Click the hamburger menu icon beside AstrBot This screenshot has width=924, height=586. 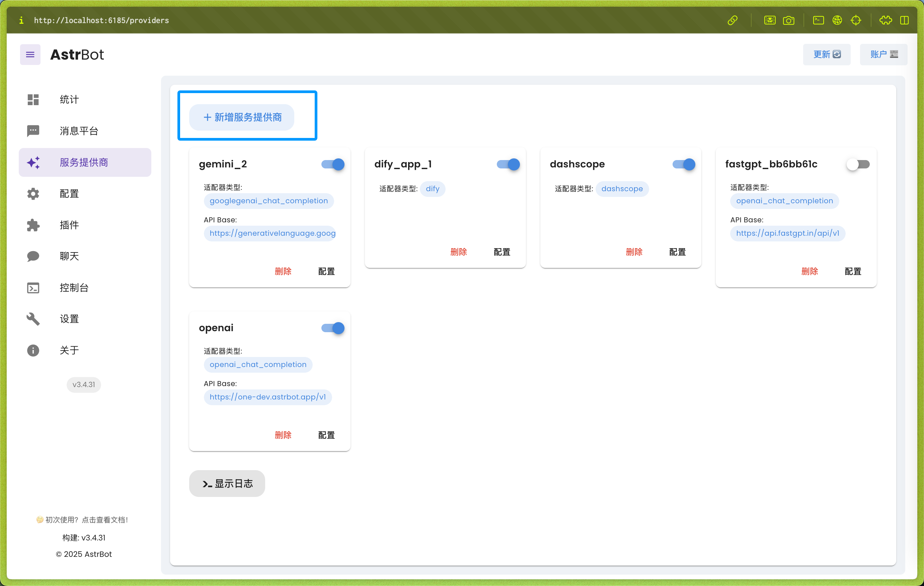click(x=30, y=55)
